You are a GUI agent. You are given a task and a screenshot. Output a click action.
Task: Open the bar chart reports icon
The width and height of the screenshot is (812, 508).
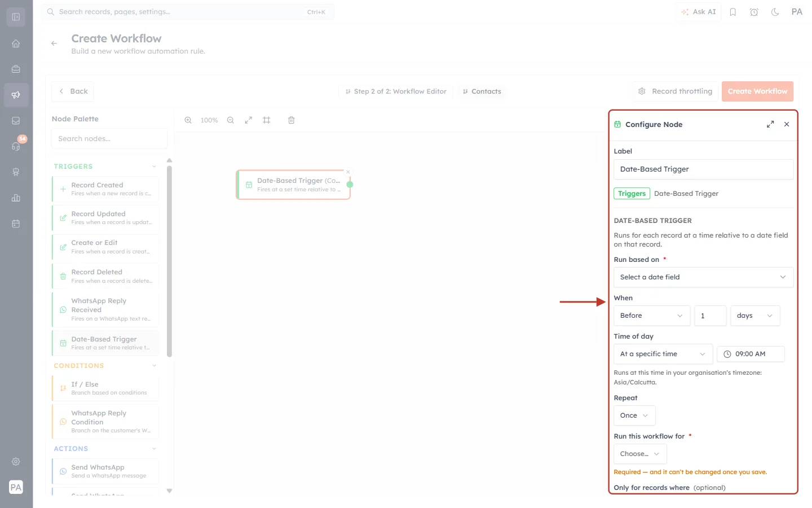tap(16, 198)
